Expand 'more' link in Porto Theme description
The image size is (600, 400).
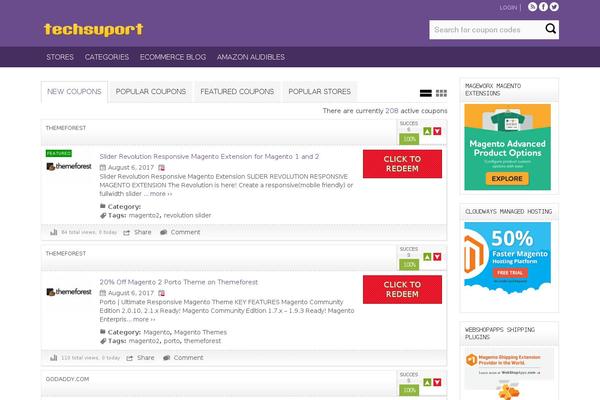[144, 319]
